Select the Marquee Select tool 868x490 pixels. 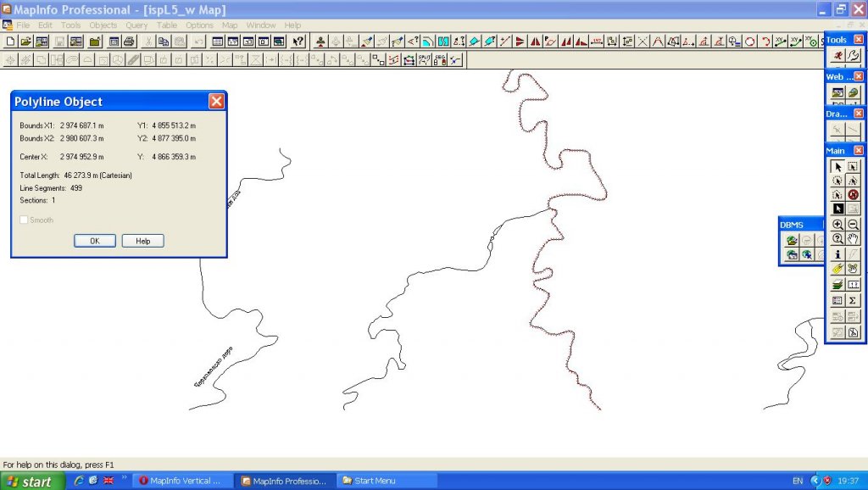click(x=853, y=167)
